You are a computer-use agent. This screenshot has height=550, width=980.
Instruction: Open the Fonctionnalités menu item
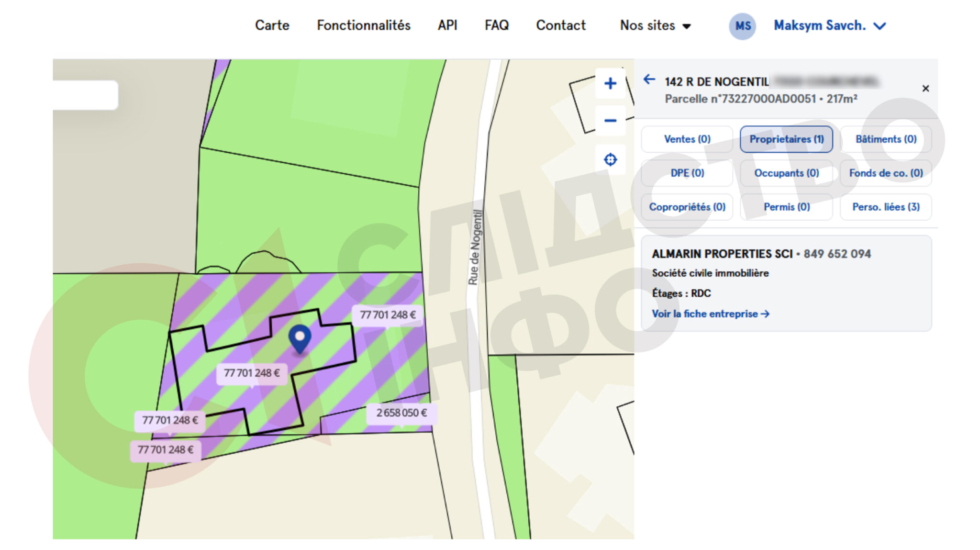[363, 25]
